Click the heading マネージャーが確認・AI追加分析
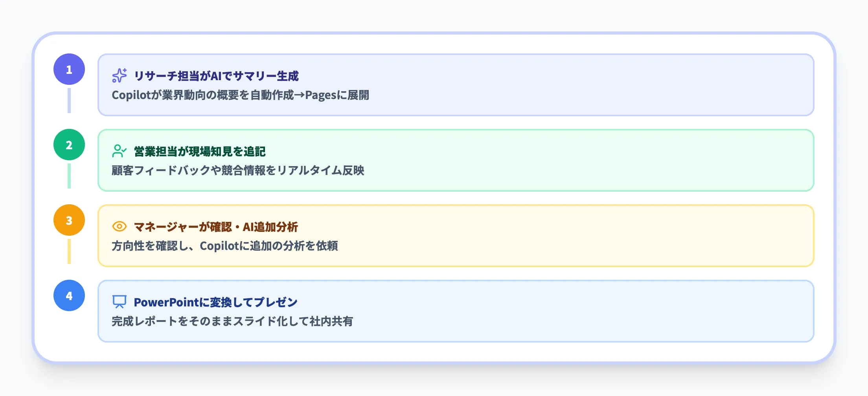 [216, 227]
